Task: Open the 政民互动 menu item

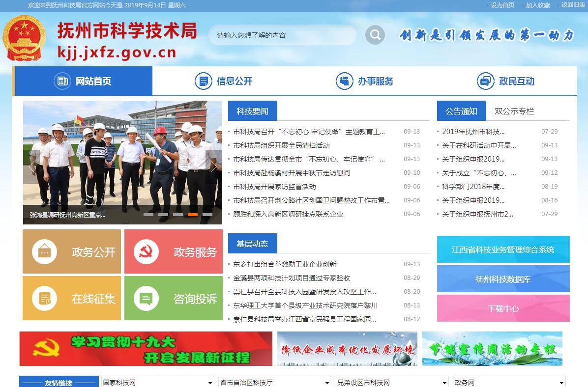Action: pyautogui.click(x=505, y=81)
